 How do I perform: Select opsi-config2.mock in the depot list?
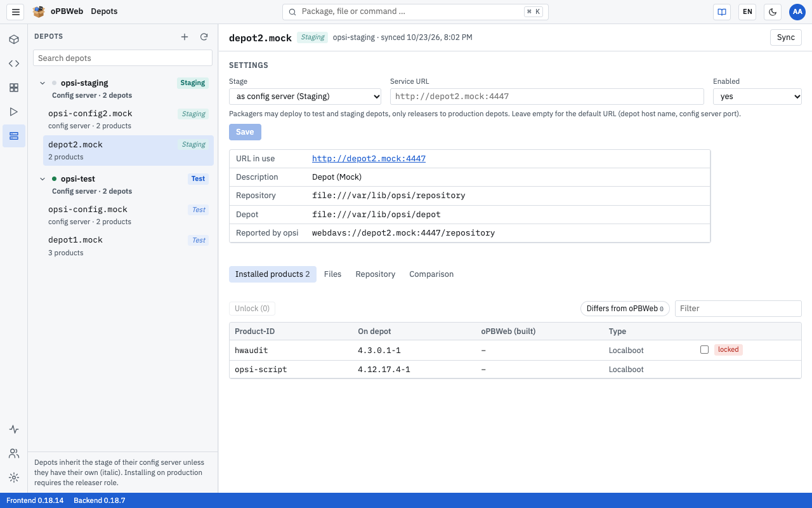pos(128,119)
